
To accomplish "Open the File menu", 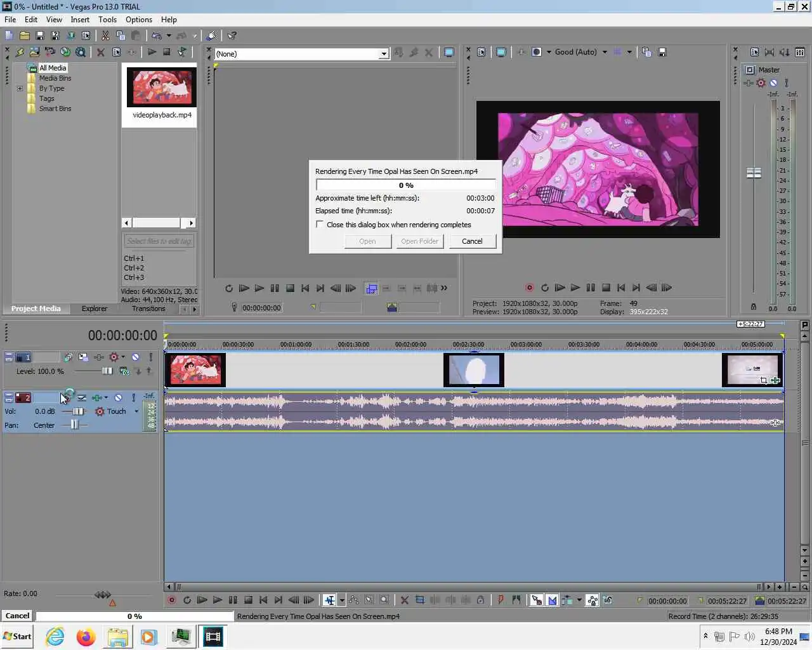I will (x=10, y=20).
